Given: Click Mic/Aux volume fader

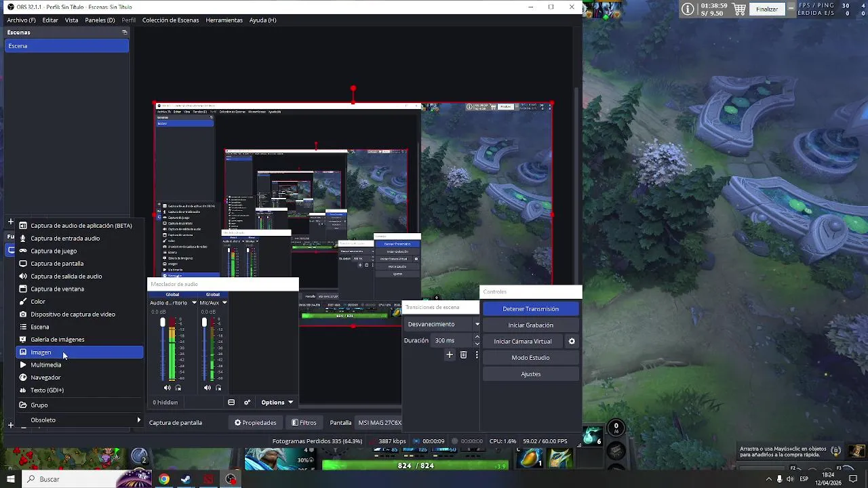Looking at the screenshot, I should point(204,323).
